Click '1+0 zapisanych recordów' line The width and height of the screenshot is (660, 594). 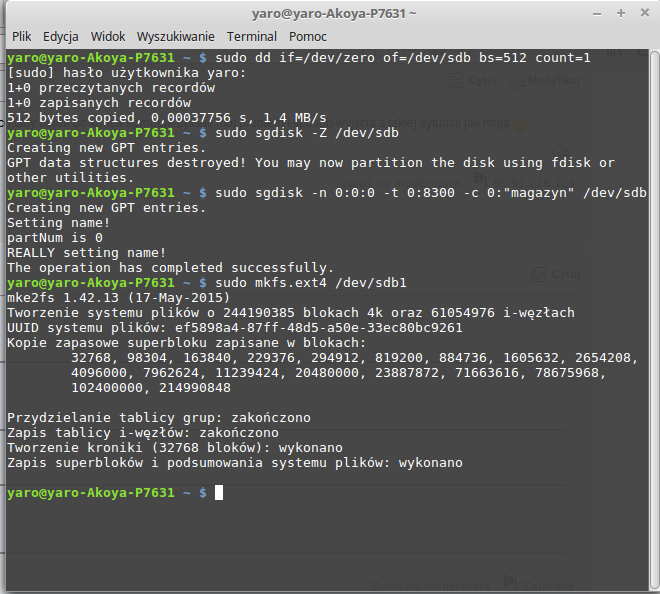tap(99, 103)
